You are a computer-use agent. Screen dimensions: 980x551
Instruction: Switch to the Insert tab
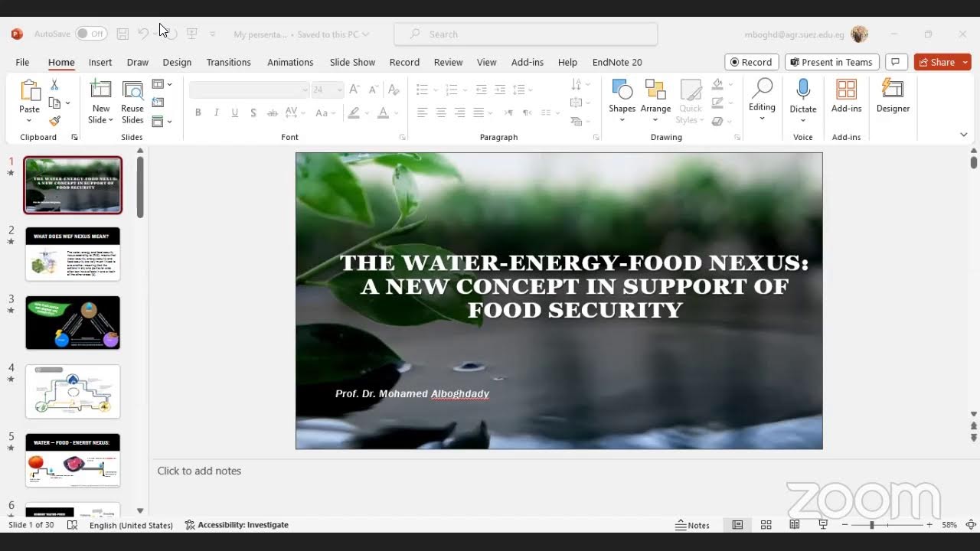pyautogui.click(x=100, y=62)
